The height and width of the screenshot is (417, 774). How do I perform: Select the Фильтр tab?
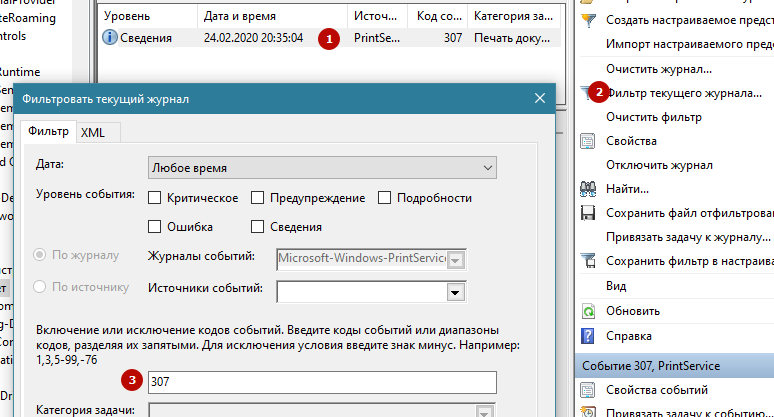49,132
